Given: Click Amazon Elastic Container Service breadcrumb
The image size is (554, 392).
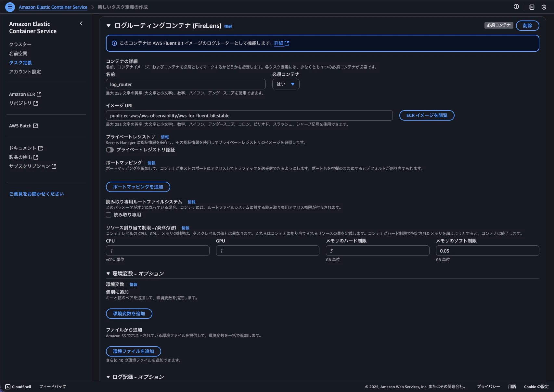Looking at the screenshot, I should [x=53, y=7].
